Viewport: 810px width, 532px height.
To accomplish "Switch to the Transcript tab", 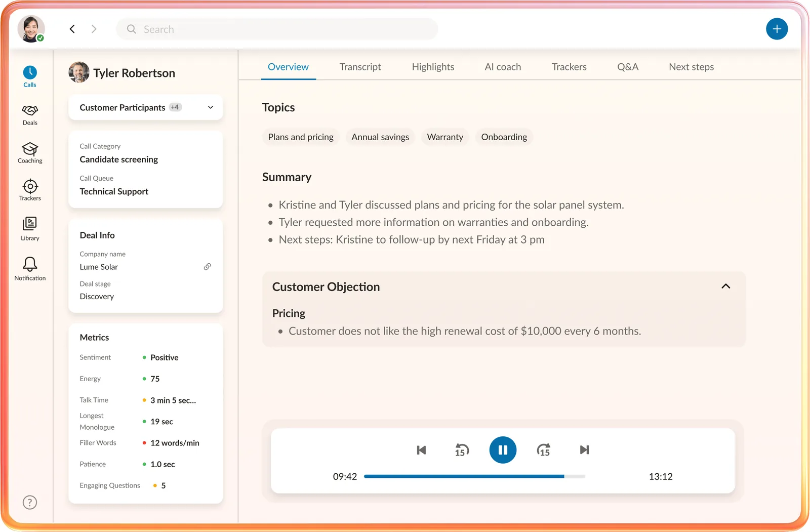I will pyautogui.click(x=360, y=67).
